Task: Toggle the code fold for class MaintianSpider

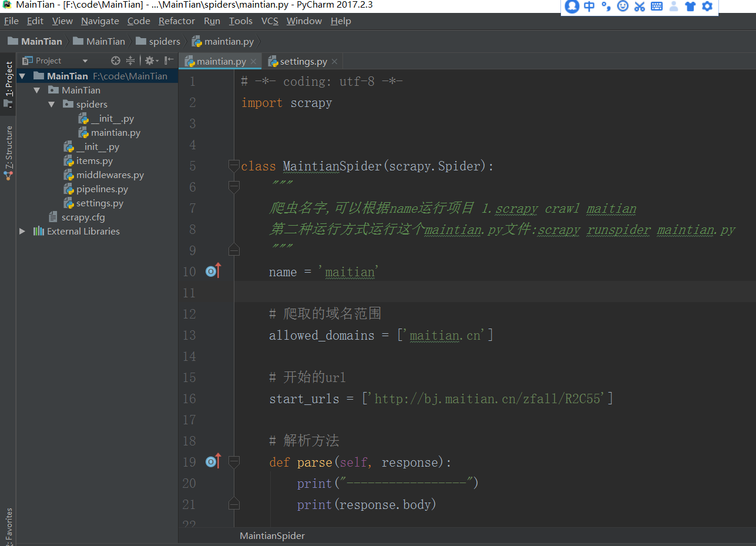Action: [x=234, y=166]
